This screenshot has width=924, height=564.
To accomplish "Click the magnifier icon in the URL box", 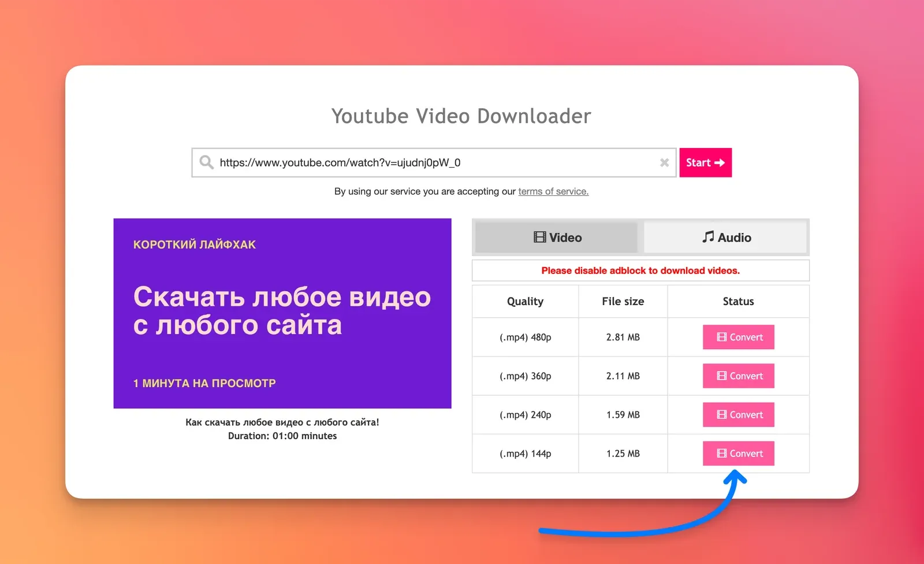I will [x=206, y=162].
